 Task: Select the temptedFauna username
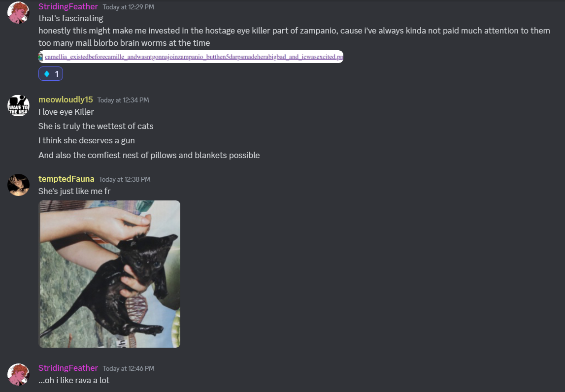(66, 179)
